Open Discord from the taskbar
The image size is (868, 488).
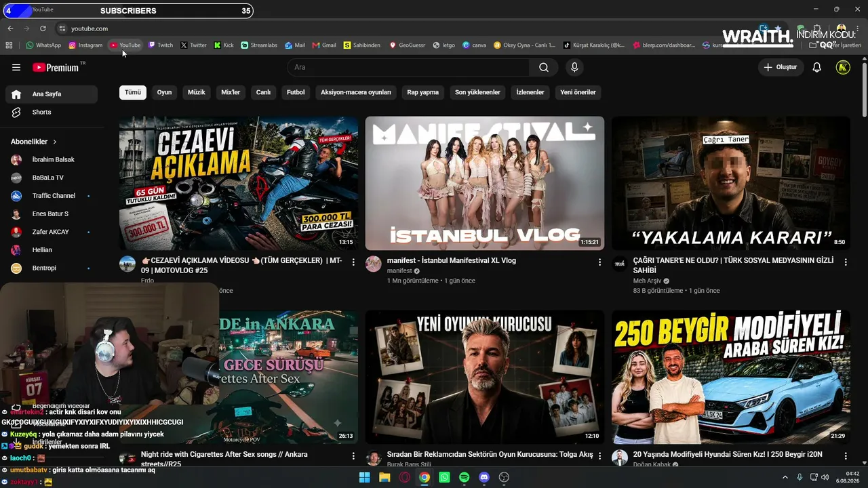[484, 477]
